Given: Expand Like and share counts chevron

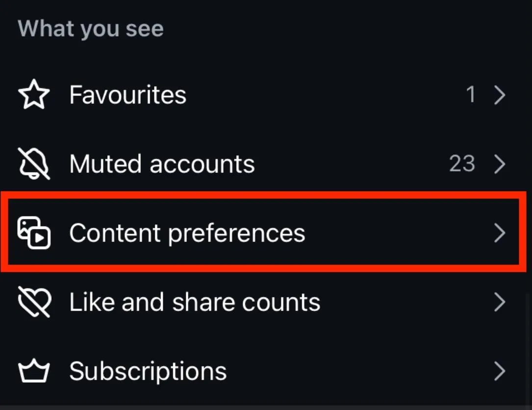Looking at the screenshot, I should point(500,302).
